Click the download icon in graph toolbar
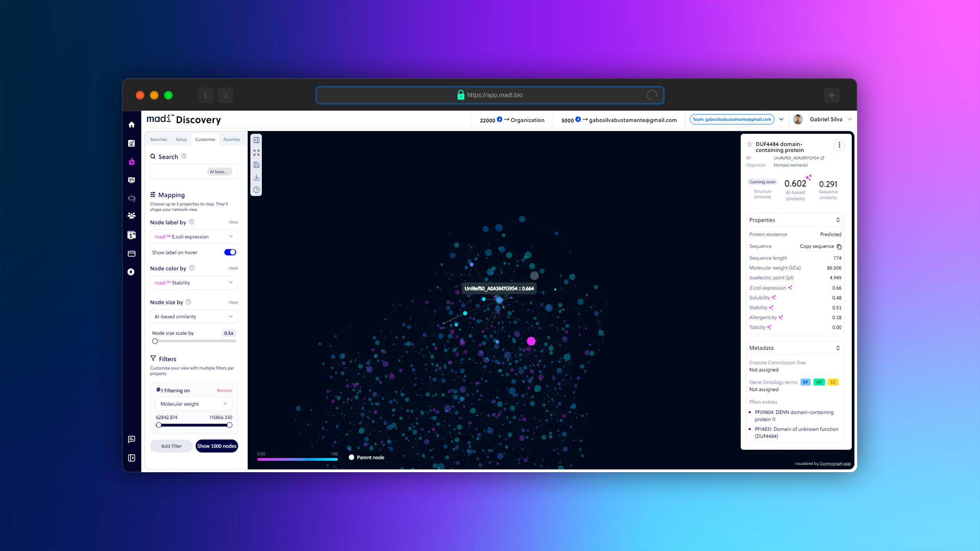The image size is (980, 551). click(256, 178)
